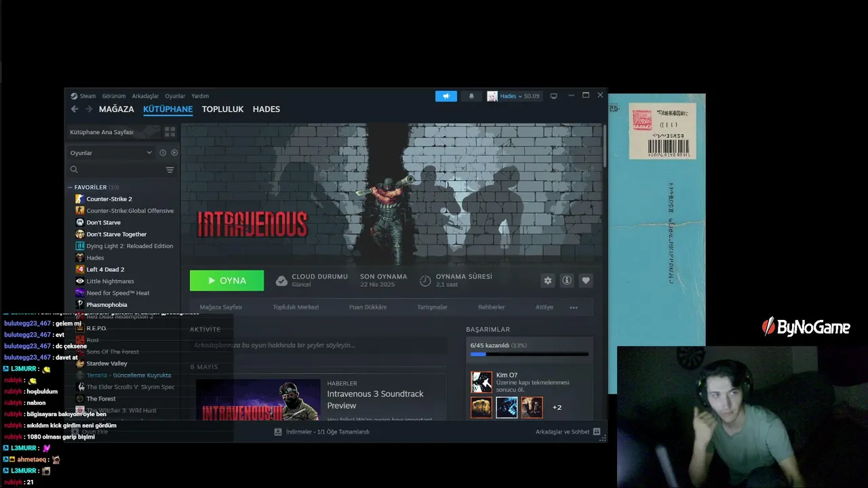Select Counter-Strike:Global Offensive in library
The image size is (868, 488).
[x=130, y=211]
